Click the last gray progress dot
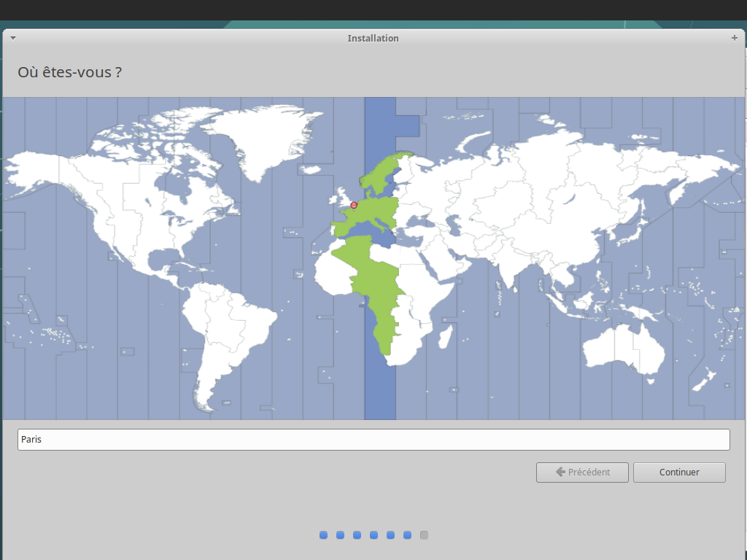747x560 pixels. [x=424, y=535]
